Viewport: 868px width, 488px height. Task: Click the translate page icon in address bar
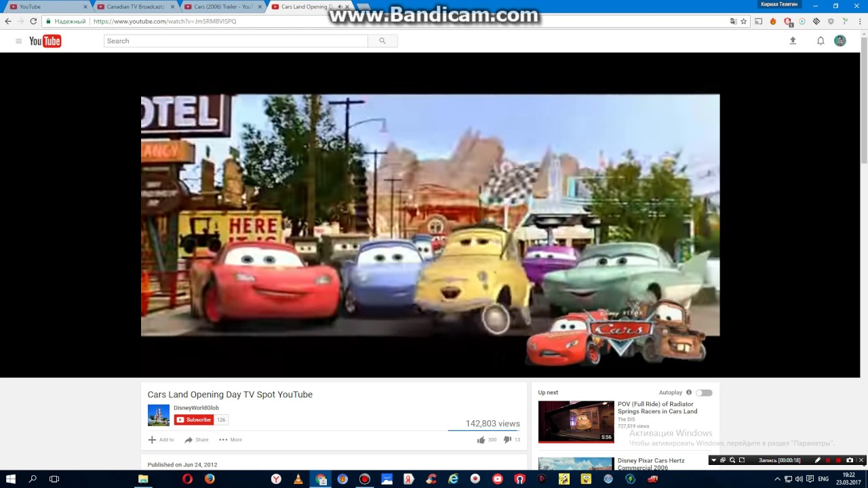[x=733, y=21]
